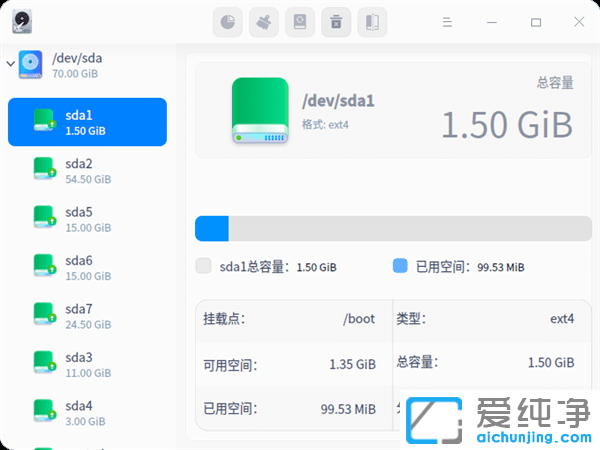Click the disk manager app icon in title bar
The width and height of the screenshot is (600, 450).
[x=23, y=22]
